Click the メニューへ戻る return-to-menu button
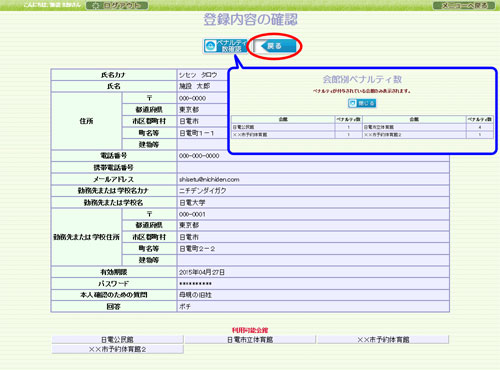 (464, 5)
